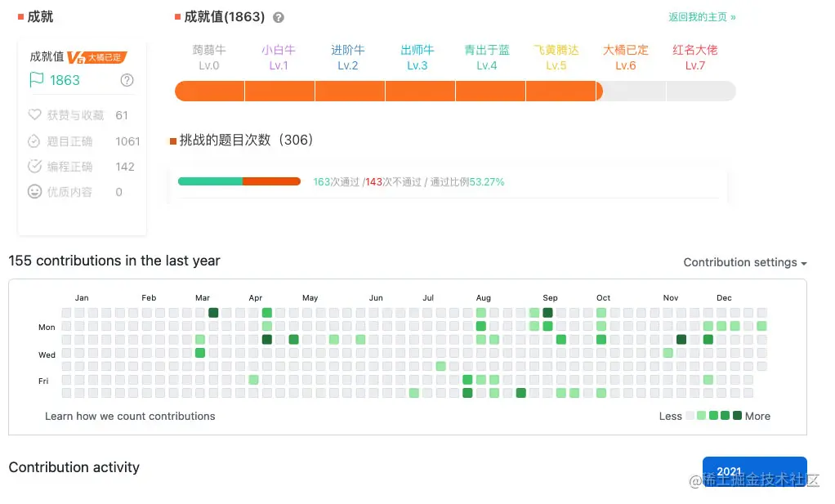Viewport: 835px width, 504px height.
Task: Click the green-red pass ratio bar
Action: click(239, 181)
